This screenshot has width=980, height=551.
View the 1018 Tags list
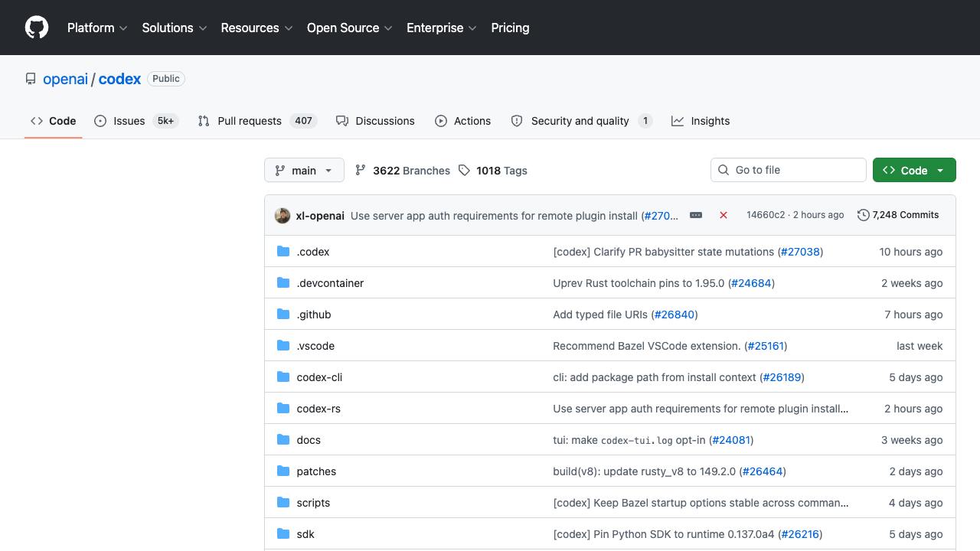point(493,171)
